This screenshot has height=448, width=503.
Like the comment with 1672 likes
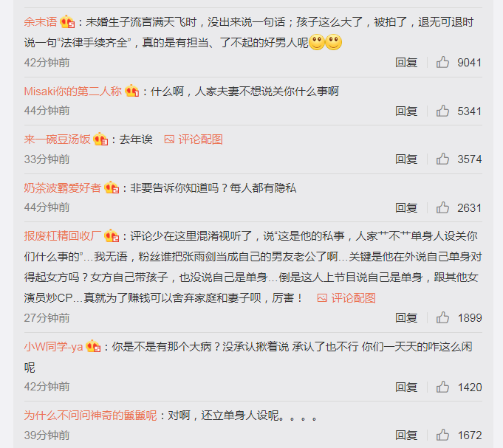coord(442,435)
